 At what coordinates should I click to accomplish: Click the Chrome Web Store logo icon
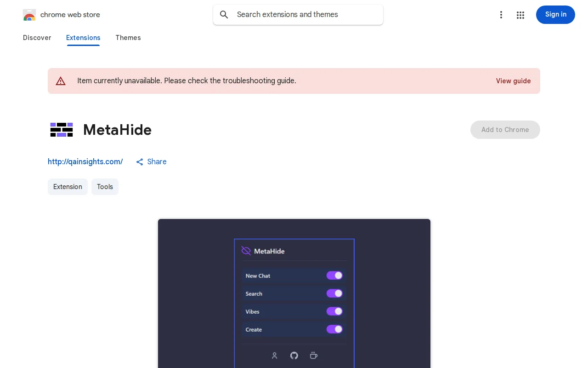point(29,15)
